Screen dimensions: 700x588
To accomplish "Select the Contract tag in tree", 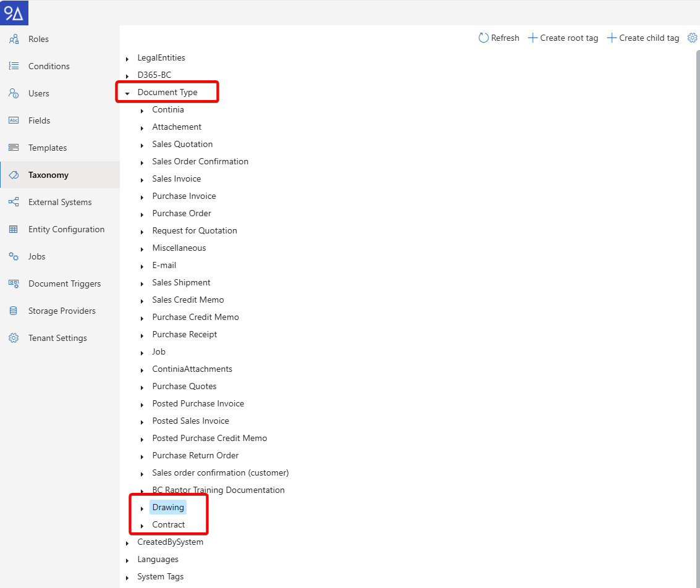I will click(169, 524).
